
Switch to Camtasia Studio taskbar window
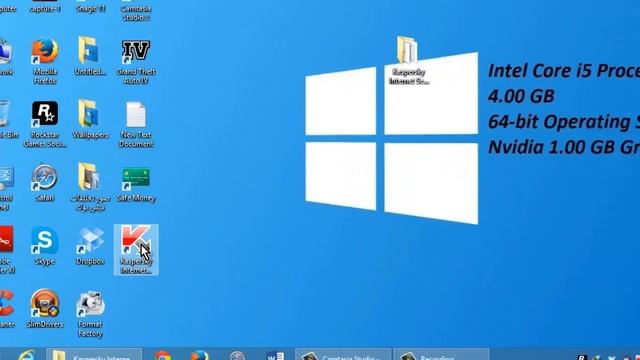tap(343, 354)
